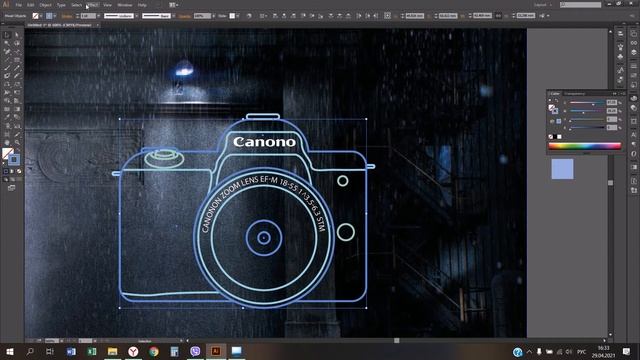640x360 pixels.
Task: Open the Graphic Style dropdown
Action: [x=238, y=16]
